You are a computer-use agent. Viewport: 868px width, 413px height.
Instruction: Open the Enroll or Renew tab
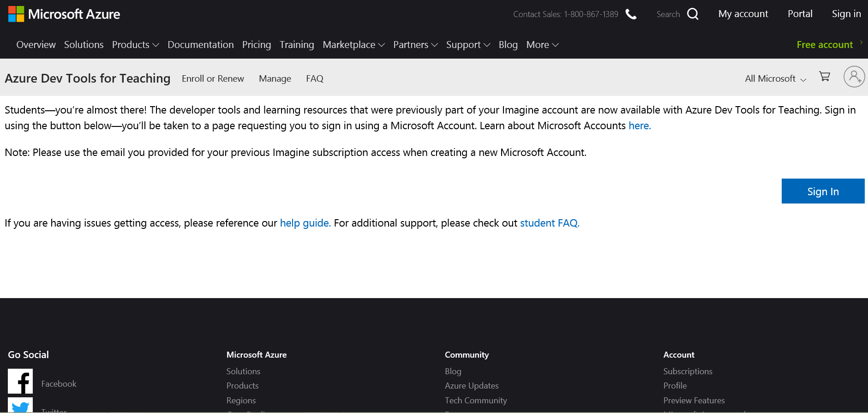tap(213, 79)
